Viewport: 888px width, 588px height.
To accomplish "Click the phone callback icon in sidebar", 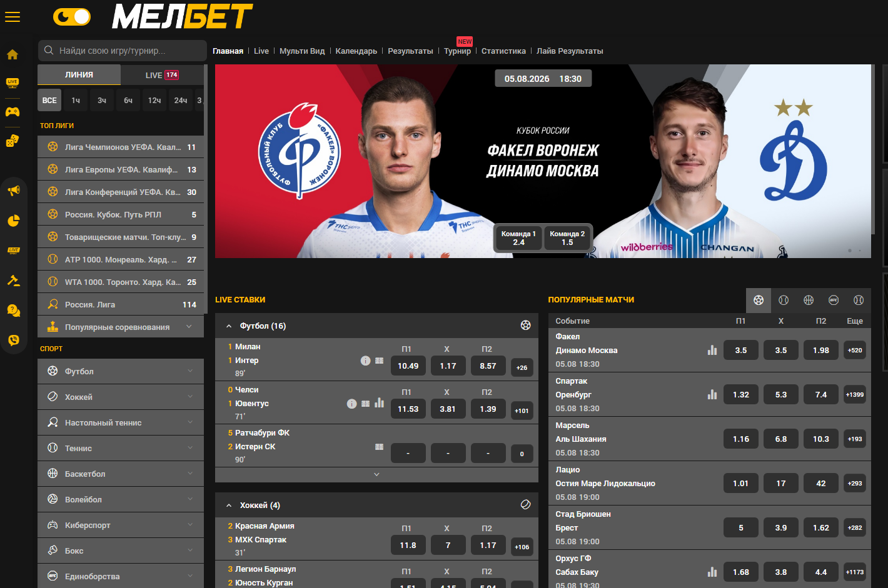I will coord(13,340).
